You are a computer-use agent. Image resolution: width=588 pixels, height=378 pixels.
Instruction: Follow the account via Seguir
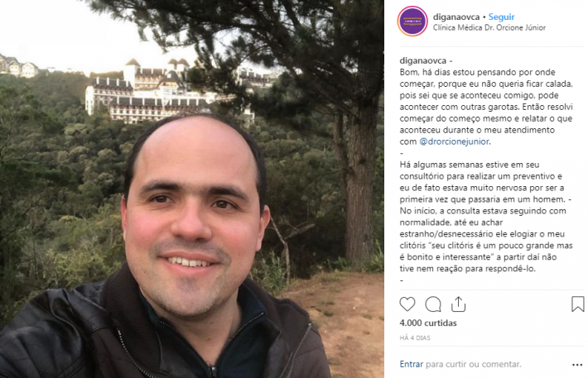coord(501,17)
